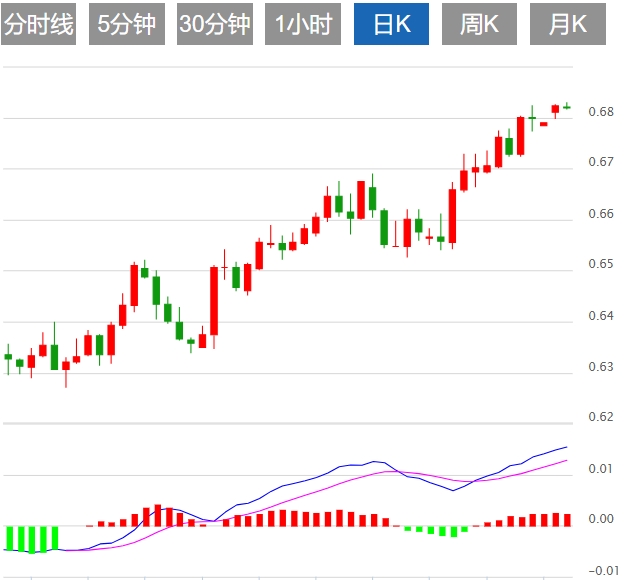This screenshot has height=580, width=625.
Task: Click the 0.65 price axis label
Action: coord(601,264)
